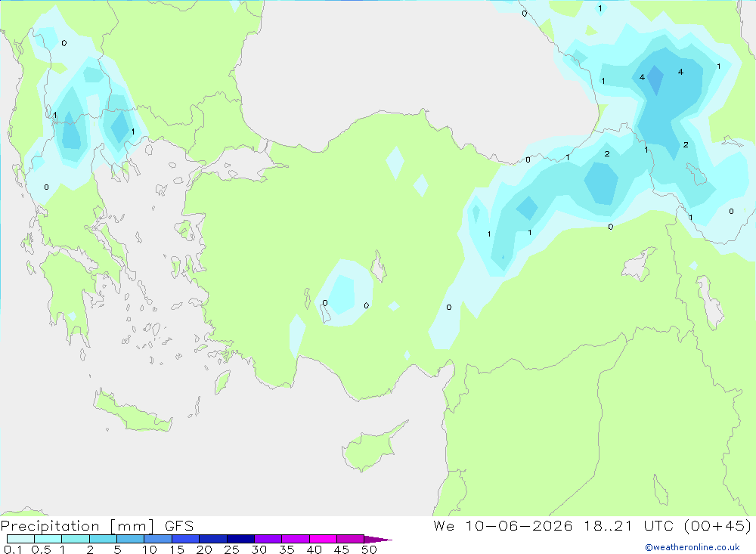Click the 15–20 mm blue legend swatch
The height and width of the screenshot is (554, 756).
pyautogui.click(x=186, y=539)
